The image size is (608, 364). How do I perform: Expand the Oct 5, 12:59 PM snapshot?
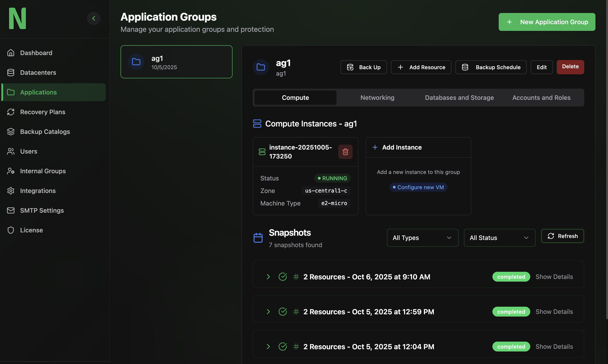click(x=268, y=312)
